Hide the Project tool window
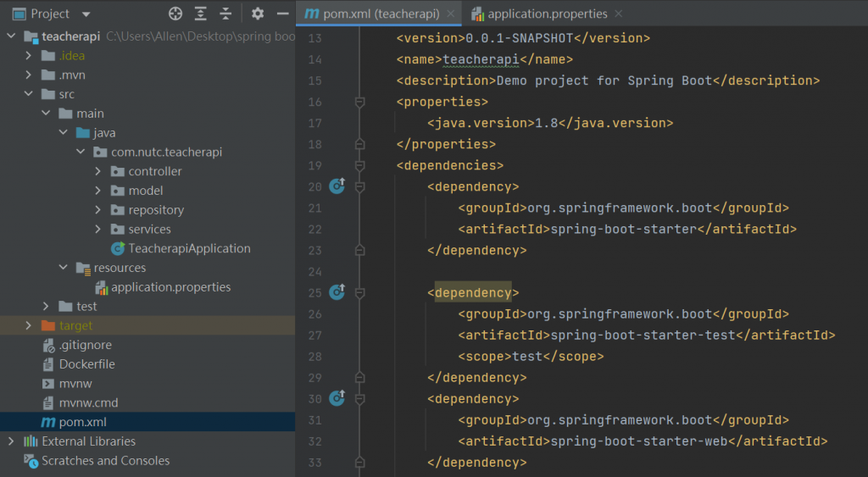The image size is (868, 477). pos(283,14)
